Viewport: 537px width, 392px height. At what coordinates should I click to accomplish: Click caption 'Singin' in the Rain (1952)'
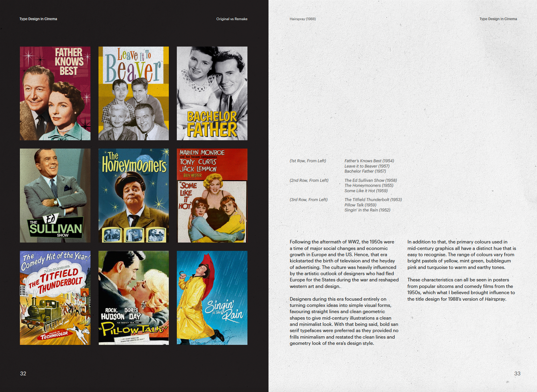click(x=367, y=210)
